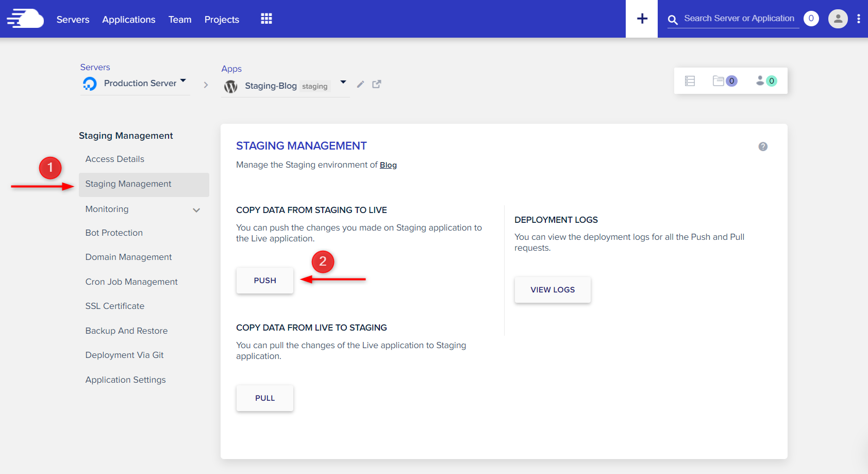868x474 pixels.
Task: Click the DigitalOcean server icon
Action: click(90, 84)
